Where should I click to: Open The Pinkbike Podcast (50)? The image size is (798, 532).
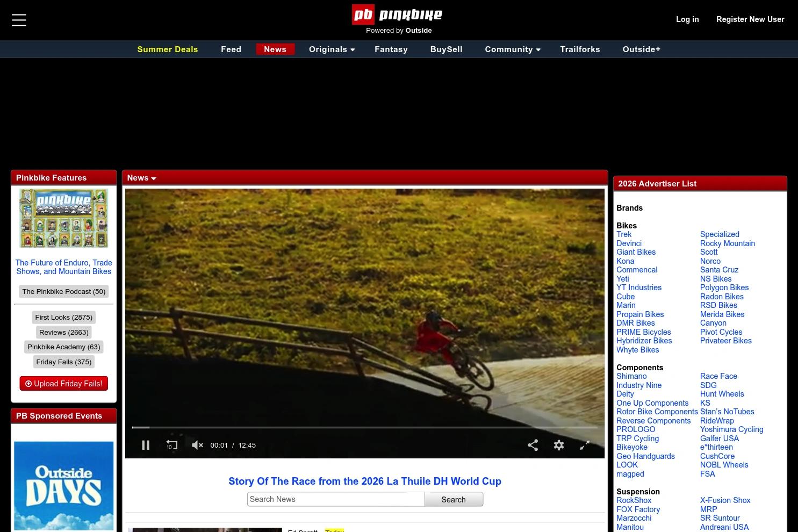pyautogui.click(x=64, y=292)
